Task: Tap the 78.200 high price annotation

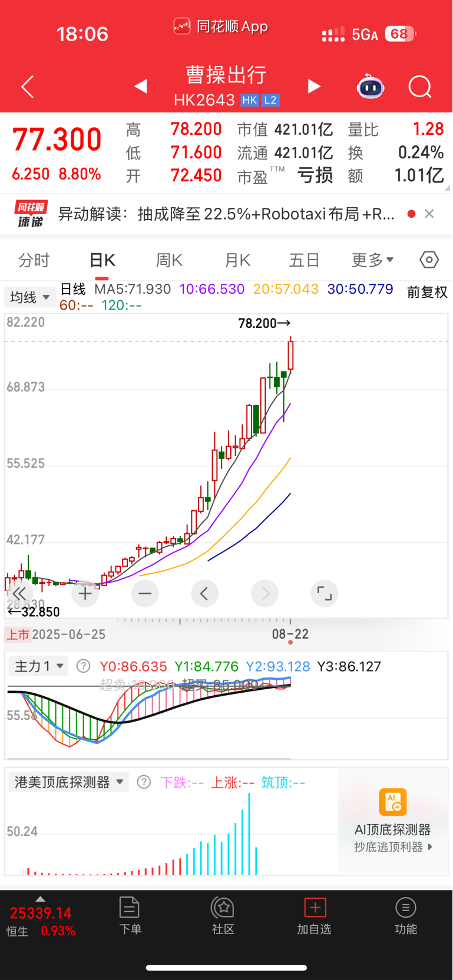Action: [264, 323]
